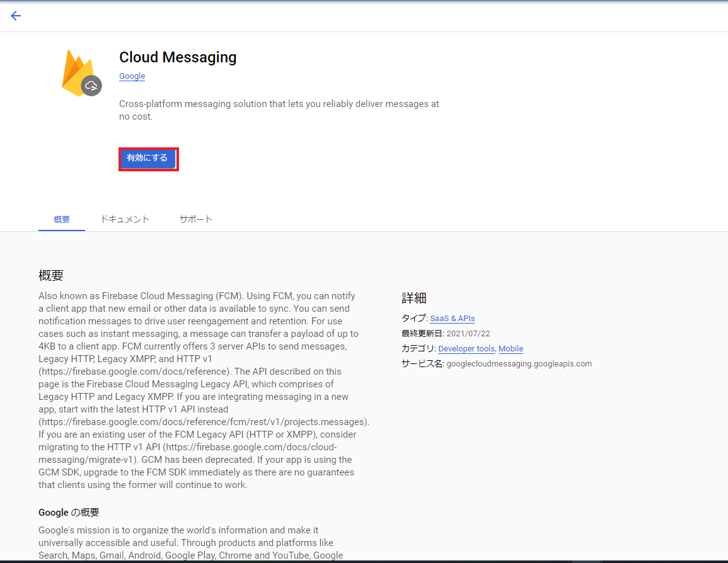Screen dimensions: 728x563
Task: Switch to the ドキュメント tab
Action: coord(125,219)
